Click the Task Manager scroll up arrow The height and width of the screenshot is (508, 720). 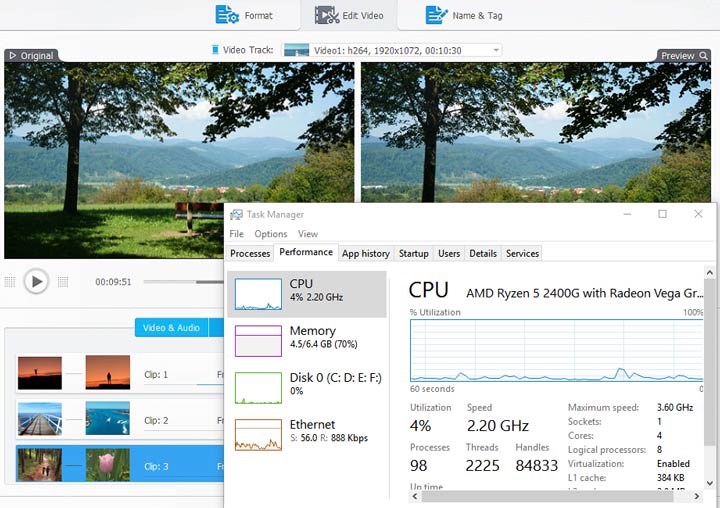coord(709,273)
